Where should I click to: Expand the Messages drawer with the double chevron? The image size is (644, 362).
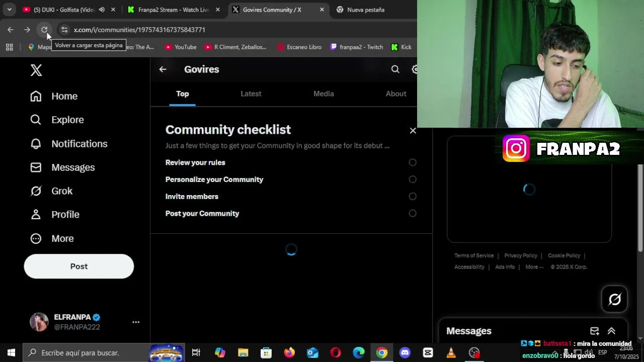[611, 331]
